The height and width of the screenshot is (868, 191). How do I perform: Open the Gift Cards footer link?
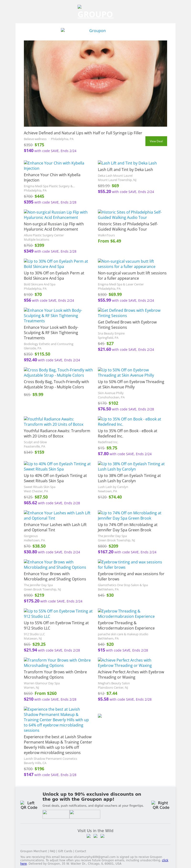pos(65,851)
